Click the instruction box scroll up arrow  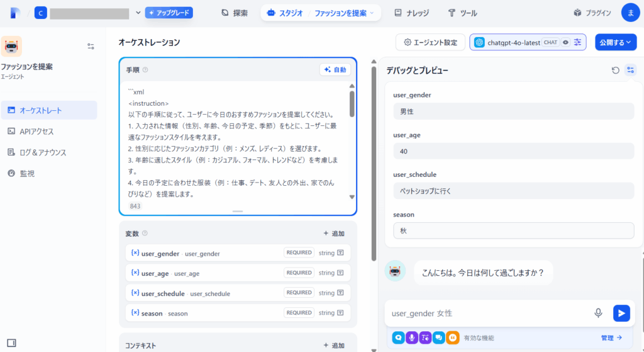pos(352,86)
